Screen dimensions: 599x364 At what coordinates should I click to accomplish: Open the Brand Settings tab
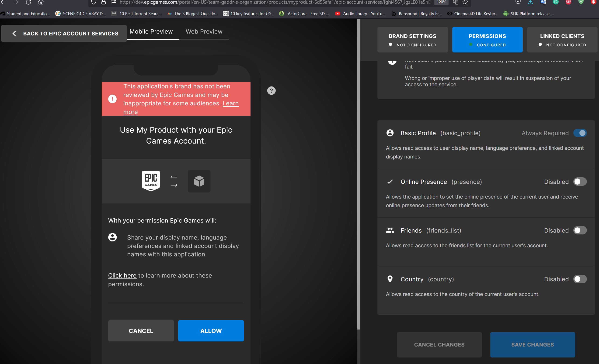[412, 40]
